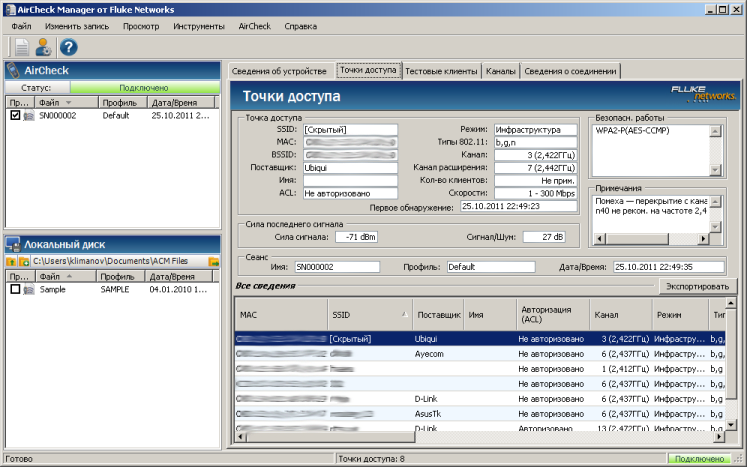Go up one folder with the up-arrow folder icon

click(11, 261)
